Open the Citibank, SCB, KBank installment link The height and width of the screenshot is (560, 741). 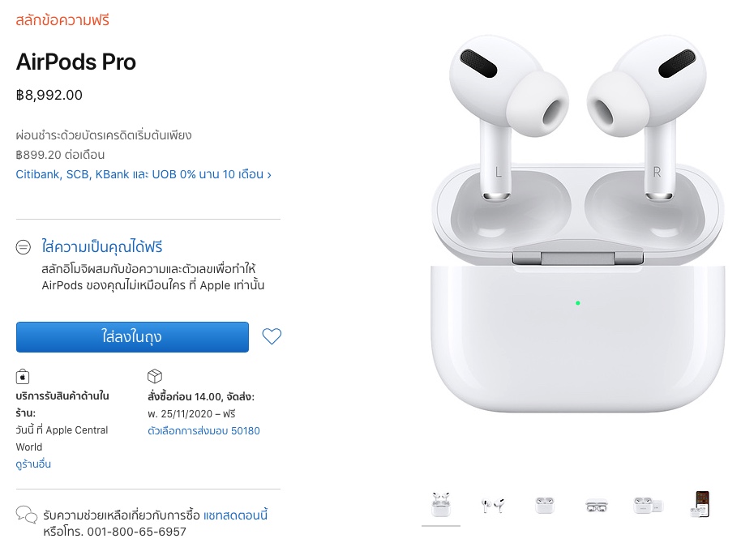click(x=143, y=174)
